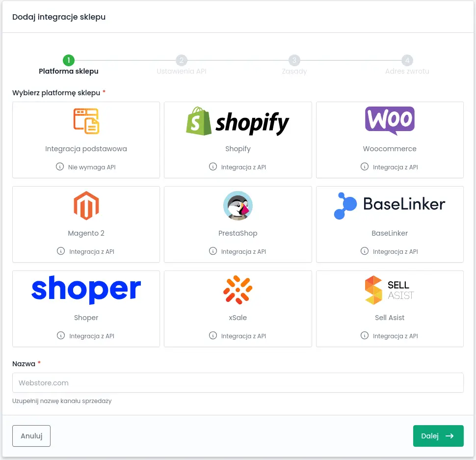Pick the orange Magento 2 logo
Screen dimensions: 476x460
(x=86, y=206)
